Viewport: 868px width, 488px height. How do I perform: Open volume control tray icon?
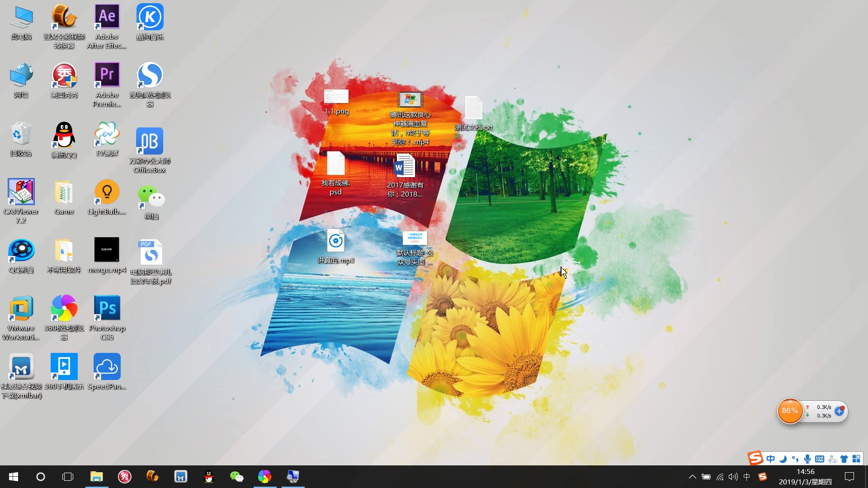pos(733,477)
